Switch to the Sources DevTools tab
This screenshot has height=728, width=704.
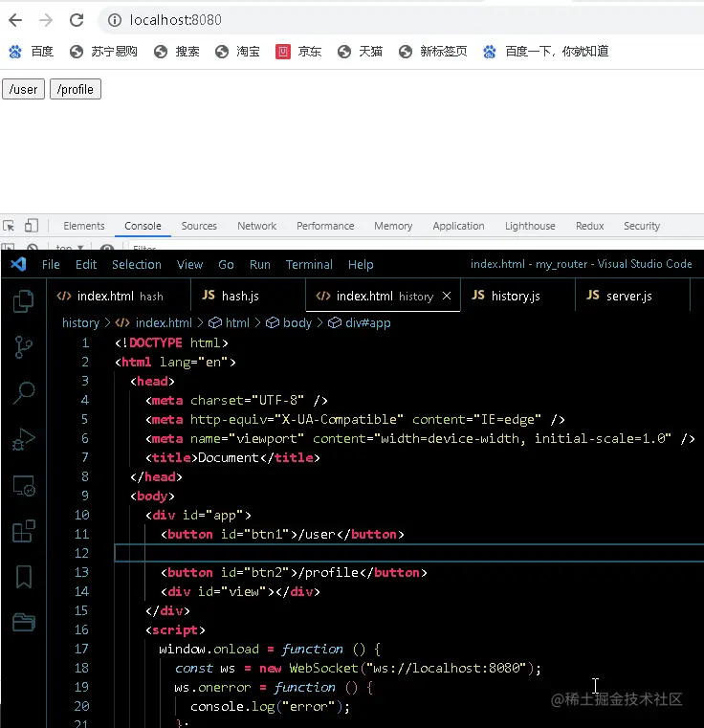tap(199, 226)
